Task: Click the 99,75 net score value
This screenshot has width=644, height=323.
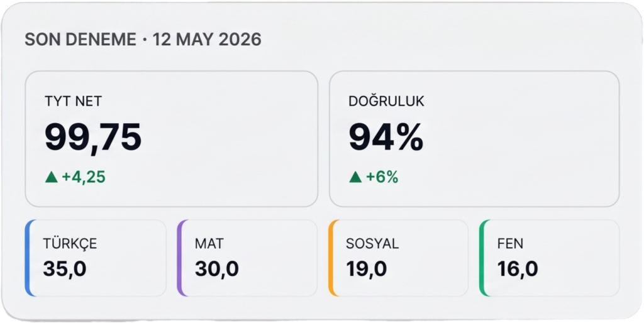Action: pos(93,138)
